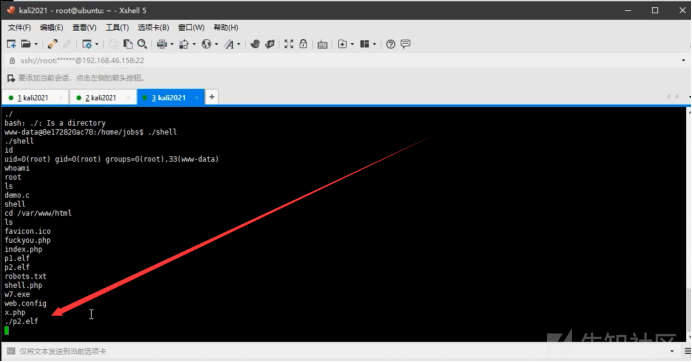Open the 帮助(H) menu

tap(226, 27)
